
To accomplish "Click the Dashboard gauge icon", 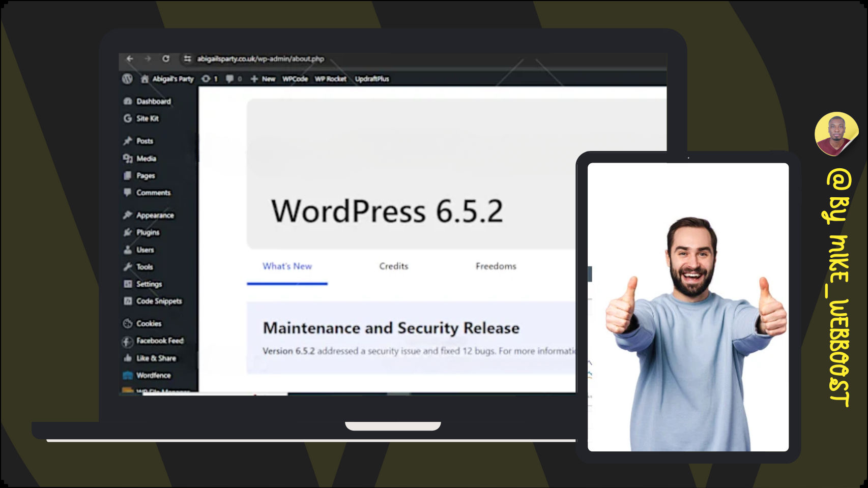I will pos(128,101).
